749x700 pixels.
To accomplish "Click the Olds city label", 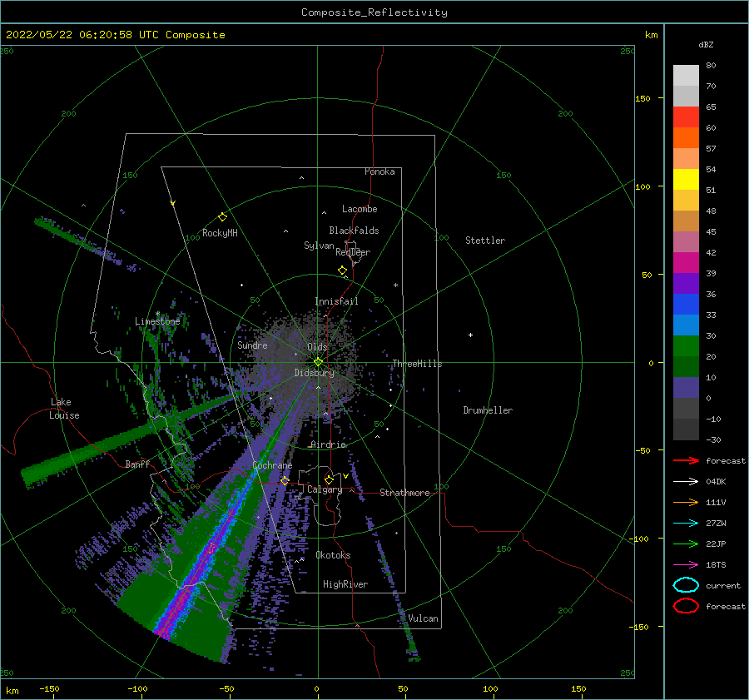I will [x=317, y=347].
